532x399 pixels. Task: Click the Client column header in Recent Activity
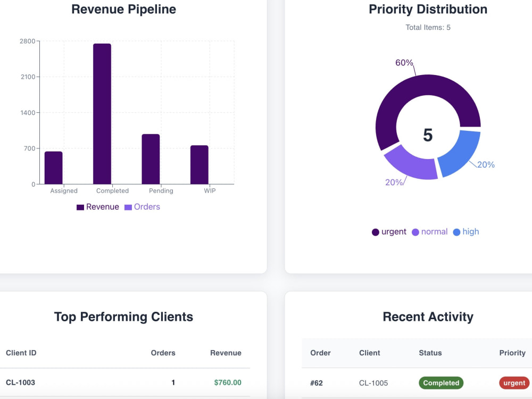(370, 353)
